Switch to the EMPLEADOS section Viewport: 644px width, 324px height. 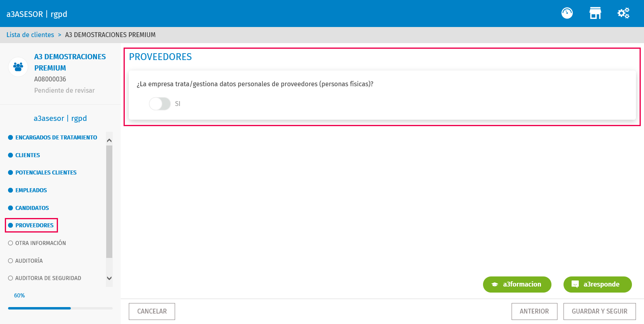click(31, 190)
